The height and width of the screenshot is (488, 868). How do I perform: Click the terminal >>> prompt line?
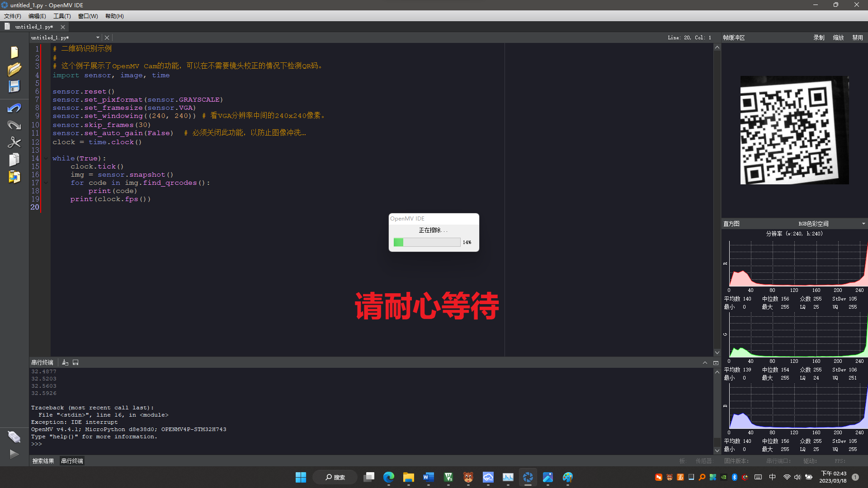[x=36, y=444]
